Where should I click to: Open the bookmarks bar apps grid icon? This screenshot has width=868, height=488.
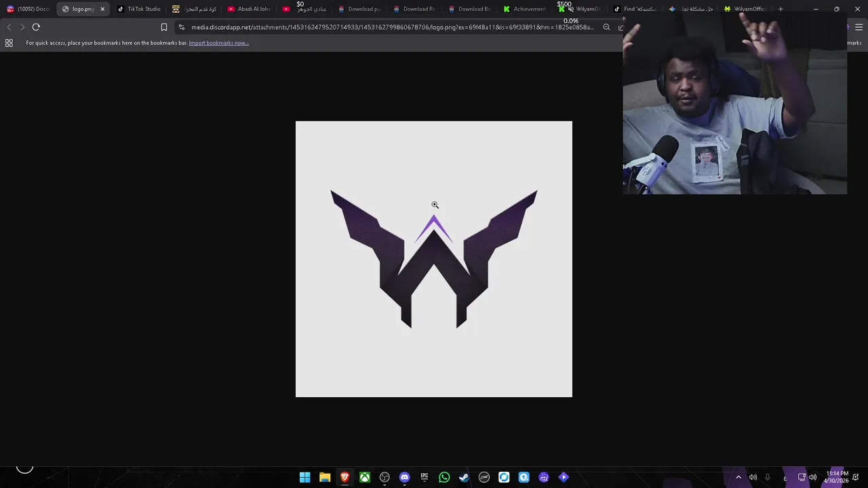coord(9,43)
